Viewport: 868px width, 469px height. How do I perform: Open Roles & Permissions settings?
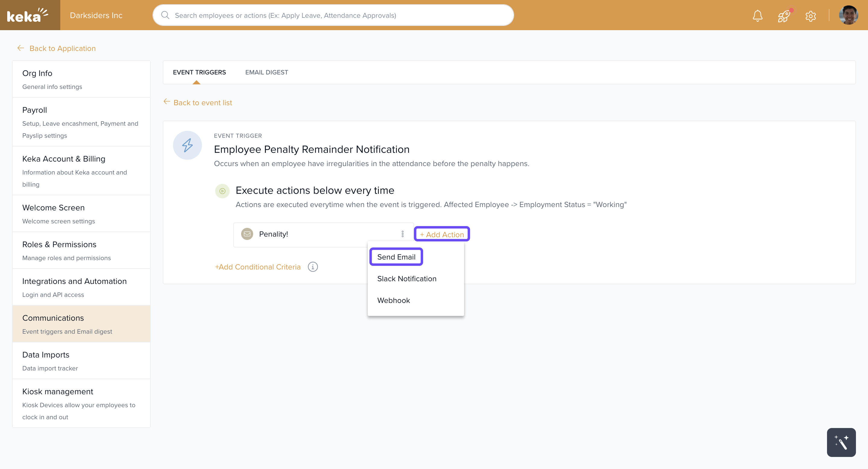(59, 244)
